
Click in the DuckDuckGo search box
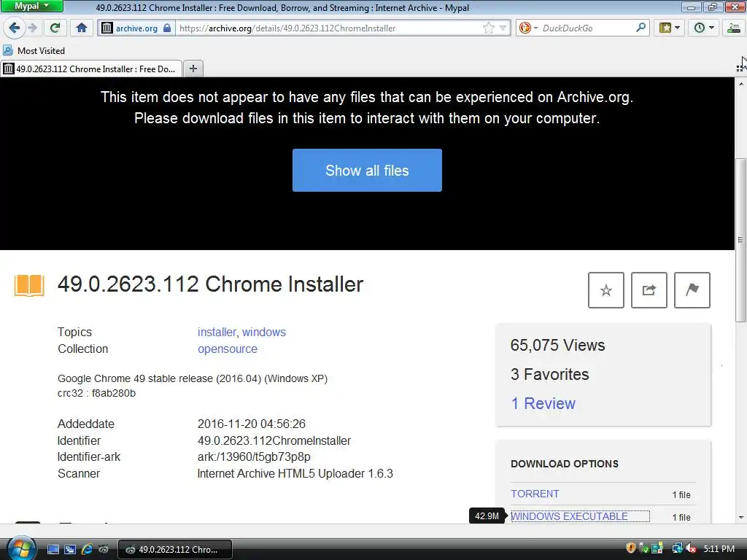[x=587, y=28]
